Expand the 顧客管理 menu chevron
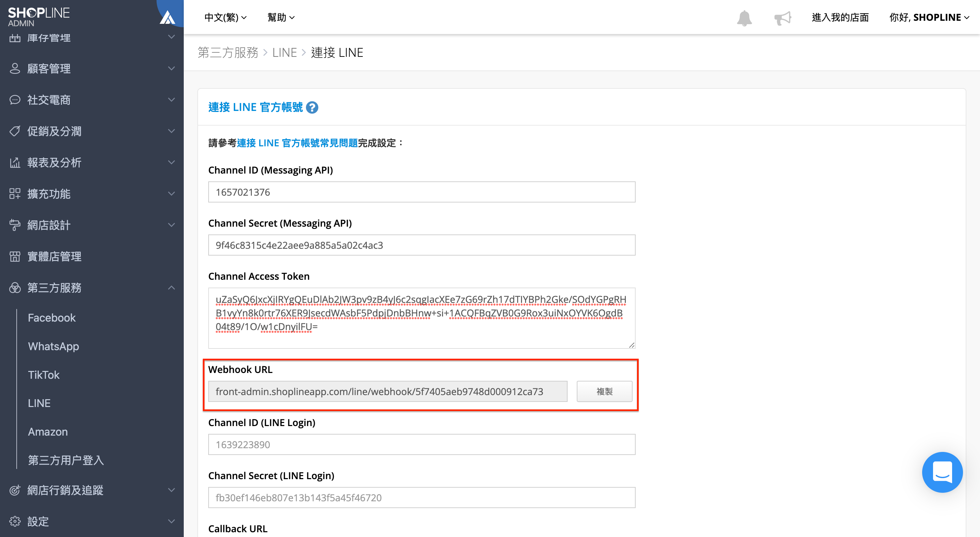980x537 pixels. click(x=171, y=68)
